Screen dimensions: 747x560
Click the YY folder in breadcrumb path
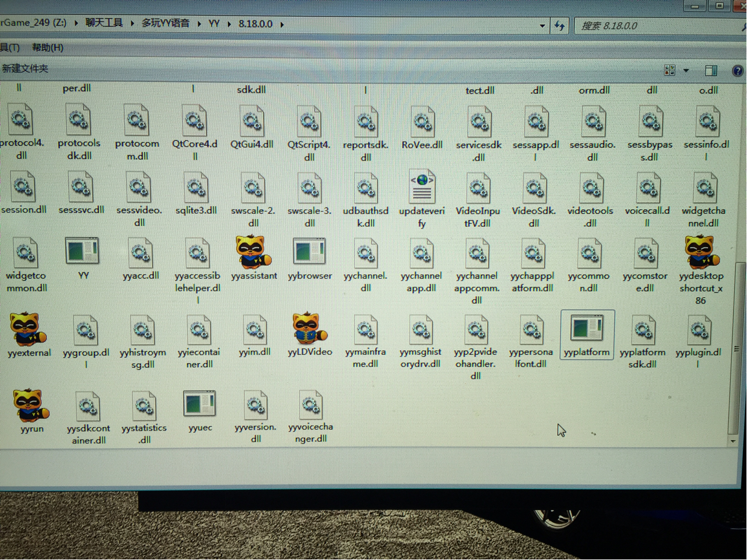(214, 24)
